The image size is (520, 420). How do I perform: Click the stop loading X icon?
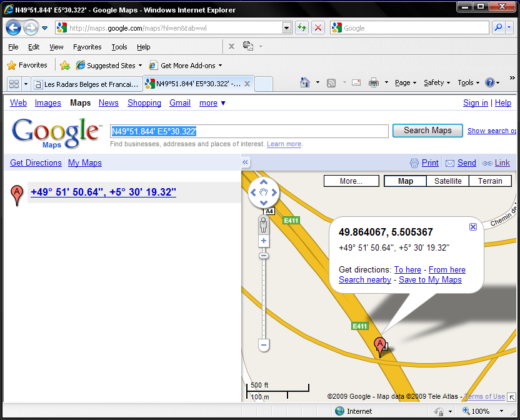(318, 27)
